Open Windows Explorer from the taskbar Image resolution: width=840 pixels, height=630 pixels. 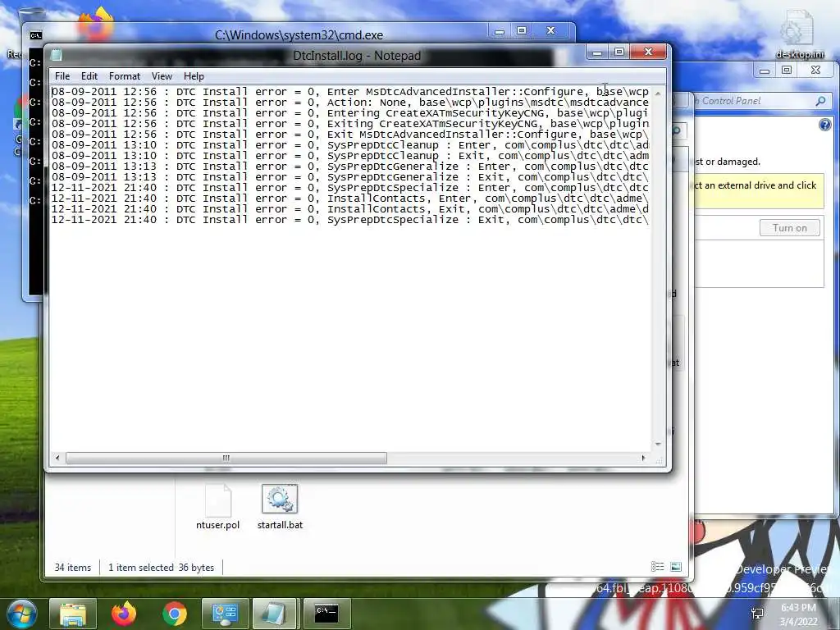point(73,614)
